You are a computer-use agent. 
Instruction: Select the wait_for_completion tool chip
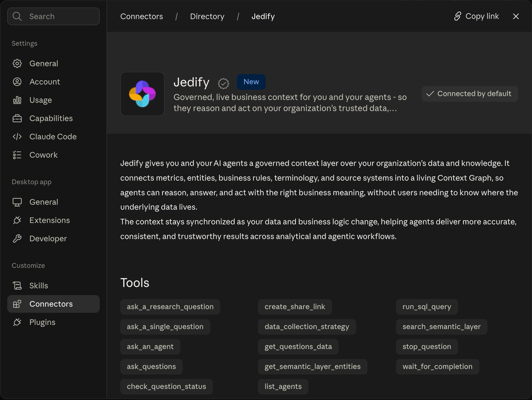(x=438, y=366)
